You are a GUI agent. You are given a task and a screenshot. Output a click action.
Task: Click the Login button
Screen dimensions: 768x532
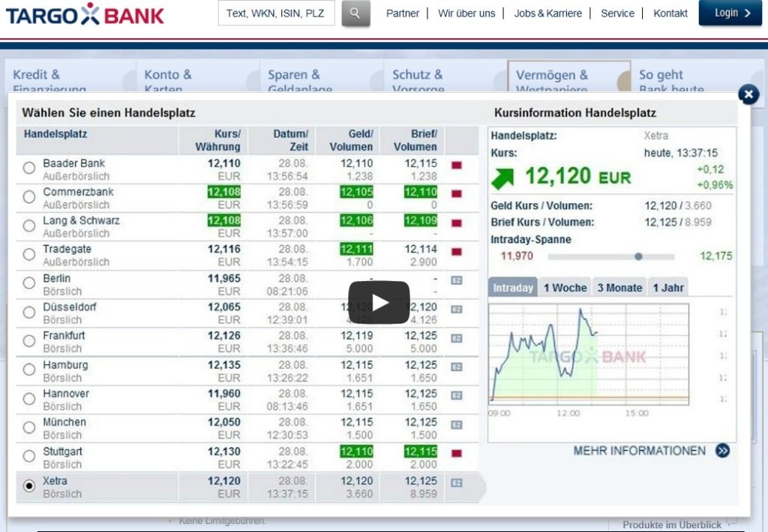[730, 13]
